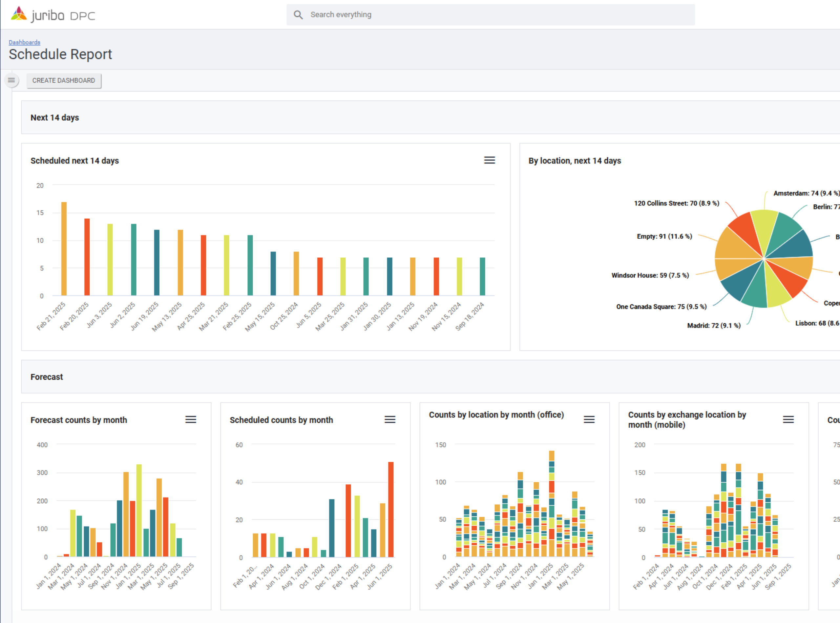
Task: Click the Feb 20, 2025 red bar
Action: tap(87, 256)
